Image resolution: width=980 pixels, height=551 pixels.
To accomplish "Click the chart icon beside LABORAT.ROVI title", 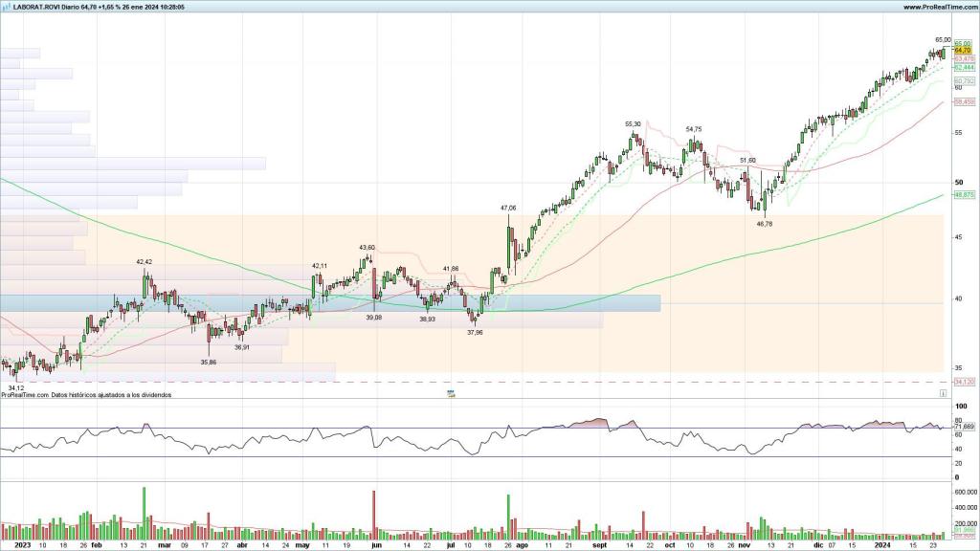I will [6, 7].
